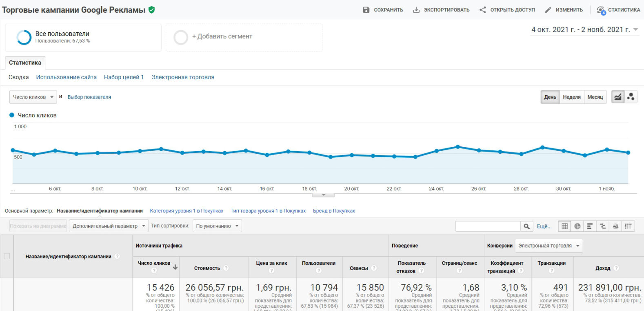Click help icon next to Стоимость

pos(226,268)
